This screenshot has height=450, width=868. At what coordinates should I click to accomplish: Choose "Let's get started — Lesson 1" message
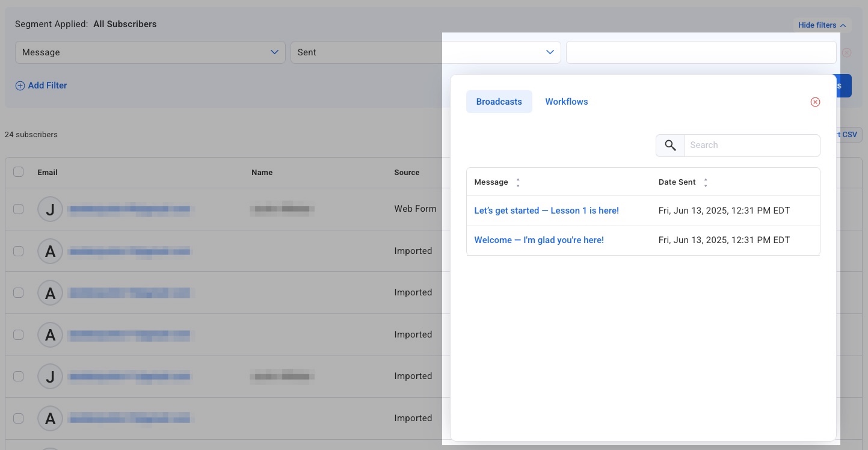(x=546, y=211)
